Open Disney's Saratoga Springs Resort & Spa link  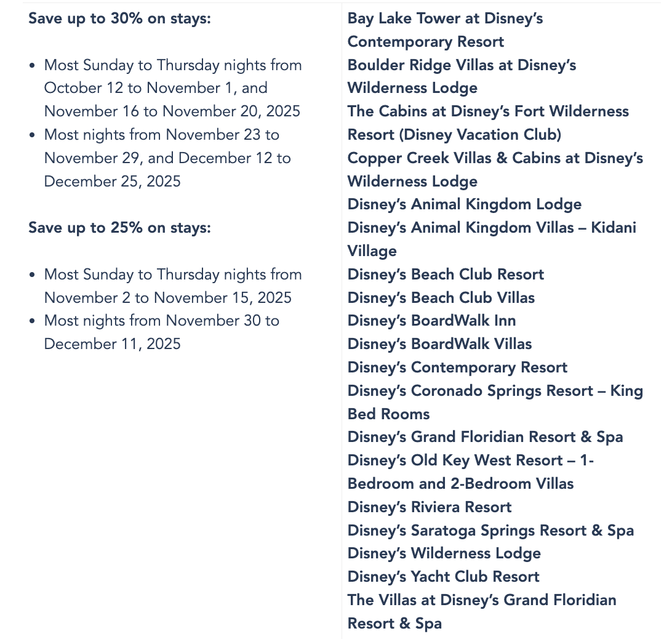(x=490, y=531)
